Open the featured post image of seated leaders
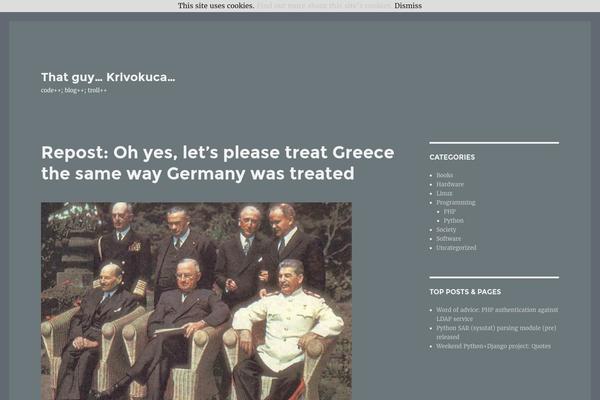This screenshot has height=400, width=600. pos(196,301)
